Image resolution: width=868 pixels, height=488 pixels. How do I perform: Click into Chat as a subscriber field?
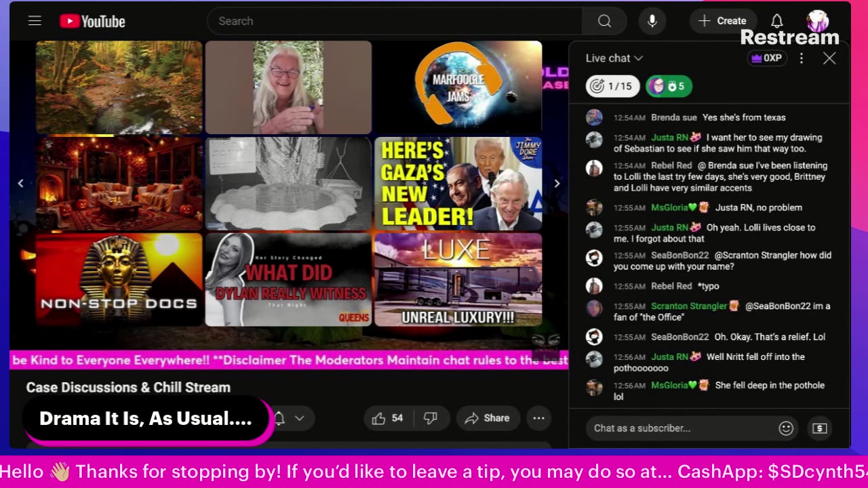tap(682, 428)
